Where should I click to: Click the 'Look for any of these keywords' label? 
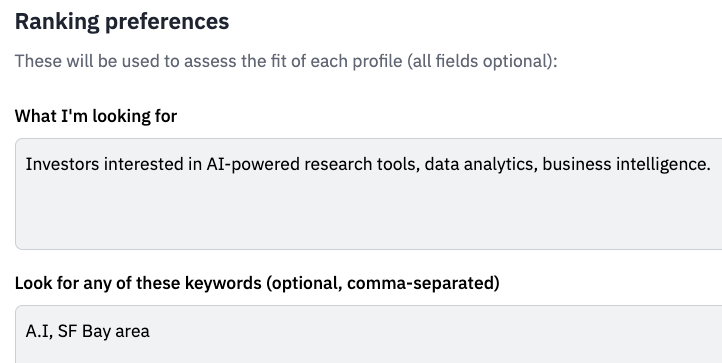click(x=257, y=283)
